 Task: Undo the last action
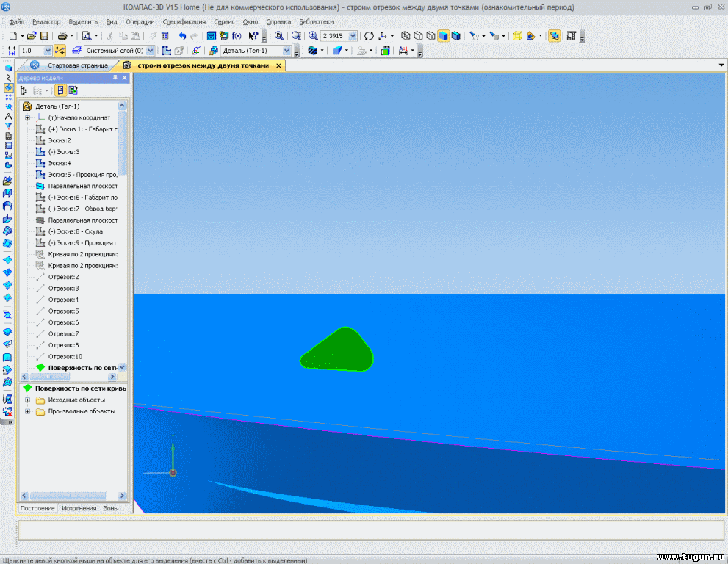point(182,36)
